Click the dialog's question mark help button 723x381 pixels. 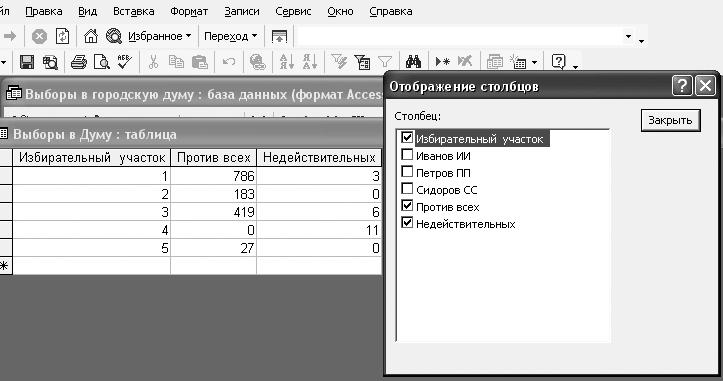682,86
